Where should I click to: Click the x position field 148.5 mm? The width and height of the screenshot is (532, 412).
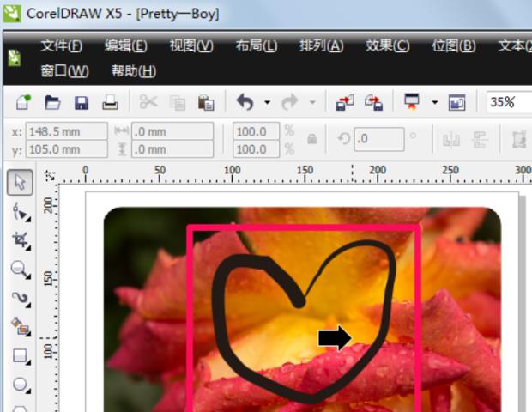pos(67,131)
